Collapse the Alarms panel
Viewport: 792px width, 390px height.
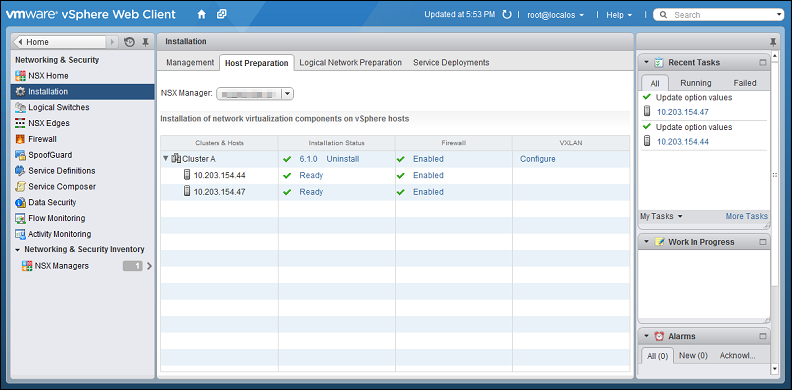(x=646, y=336)
